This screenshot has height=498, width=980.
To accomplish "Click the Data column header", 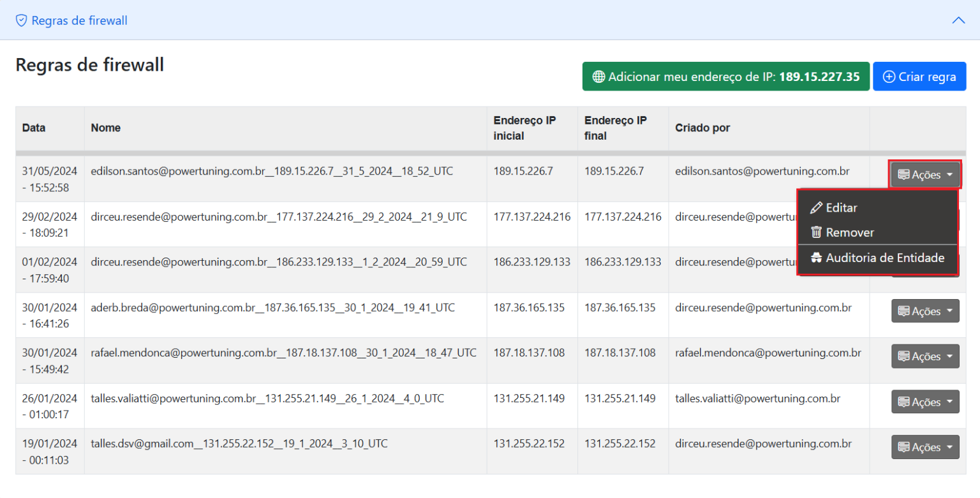I will (34, 128).
